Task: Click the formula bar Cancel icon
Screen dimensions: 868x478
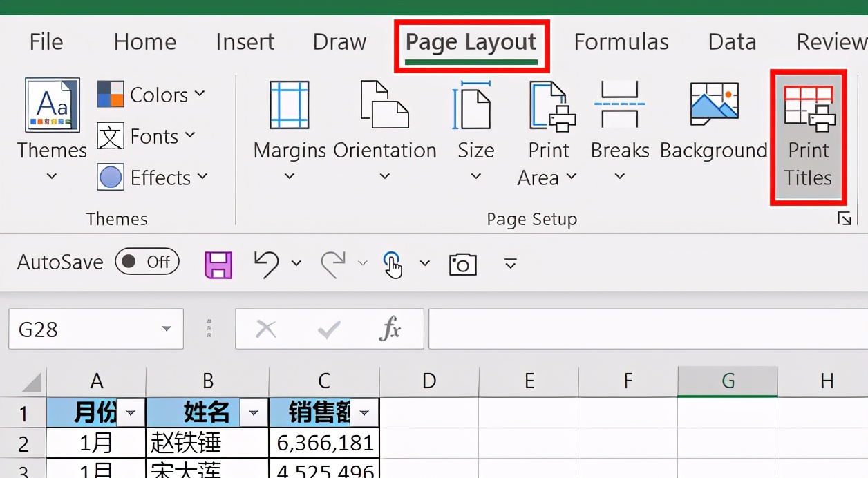Action: click(266, 329)
